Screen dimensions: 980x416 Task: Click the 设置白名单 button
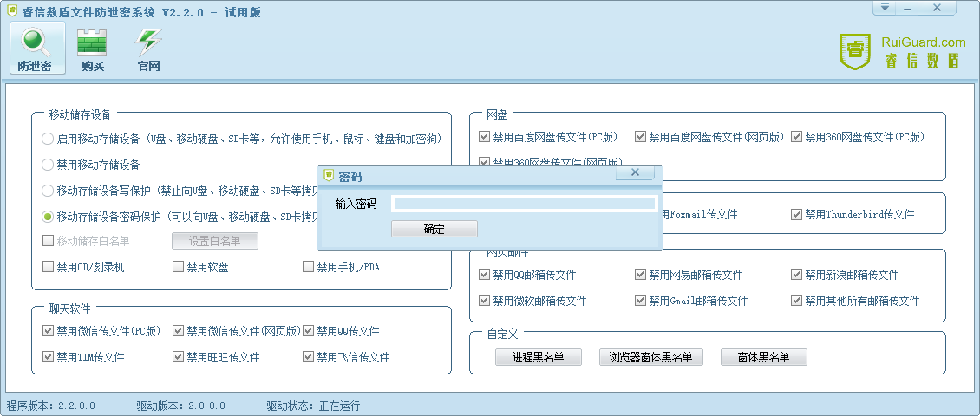pos(215,241)
